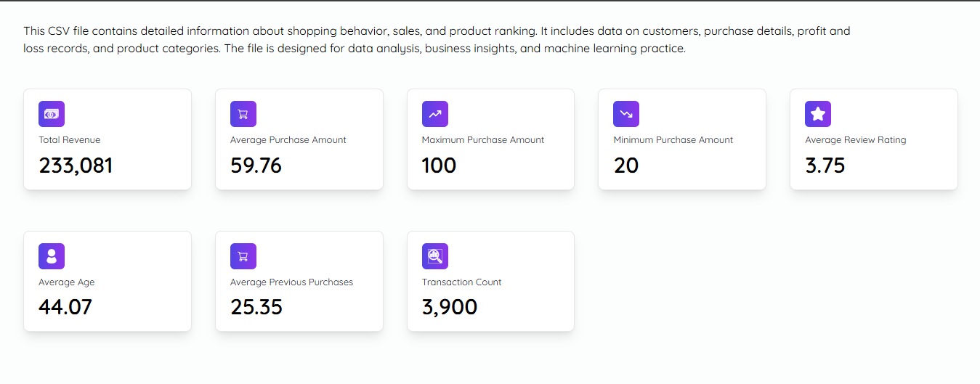Click the Minimum Purchase Amount label
Screen dimensions: 980x384
673,140
